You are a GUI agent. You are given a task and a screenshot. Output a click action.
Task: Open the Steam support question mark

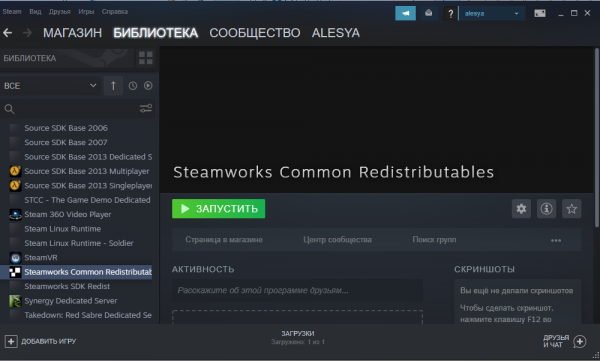tap(450, 13)
